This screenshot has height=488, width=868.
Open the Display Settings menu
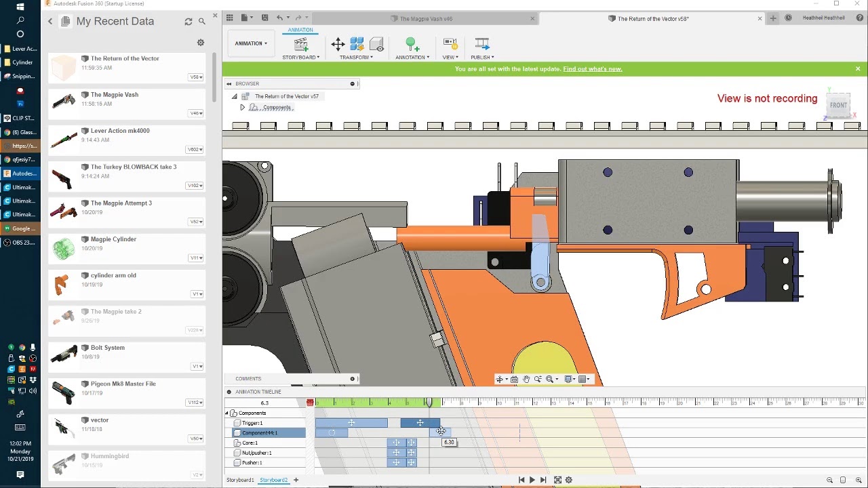tap(571, 380)
